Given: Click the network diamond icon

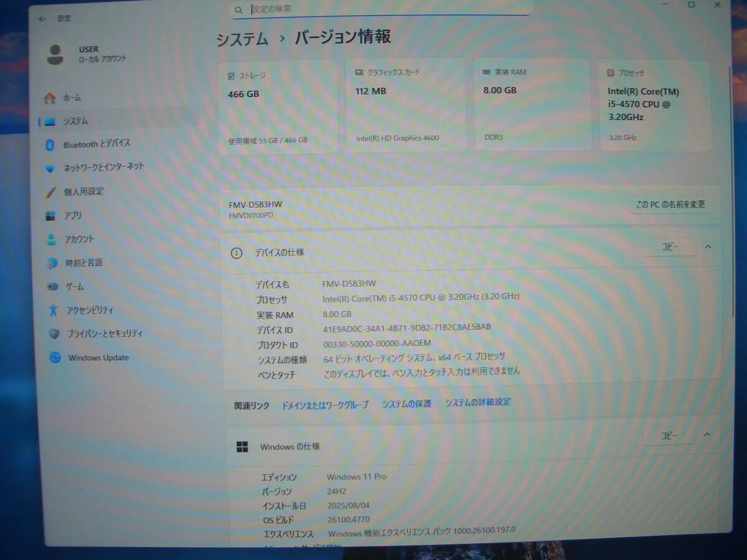Looking at the screenshot, I should tap(51, 168).
